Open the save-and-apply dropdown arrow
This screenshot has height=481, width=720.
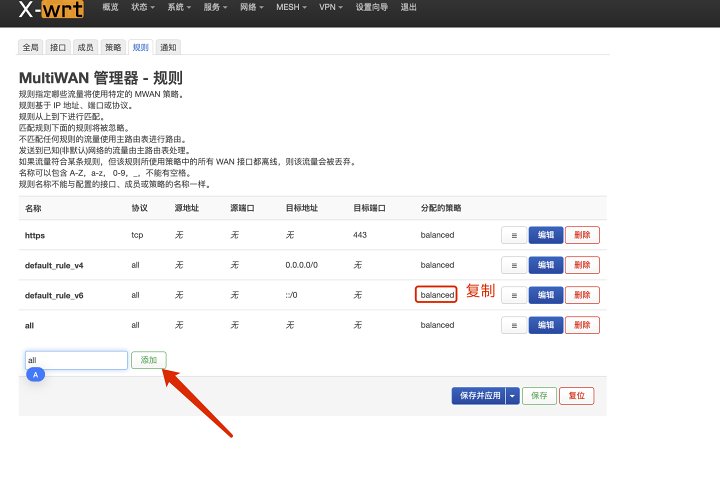(x=512, y=396)
